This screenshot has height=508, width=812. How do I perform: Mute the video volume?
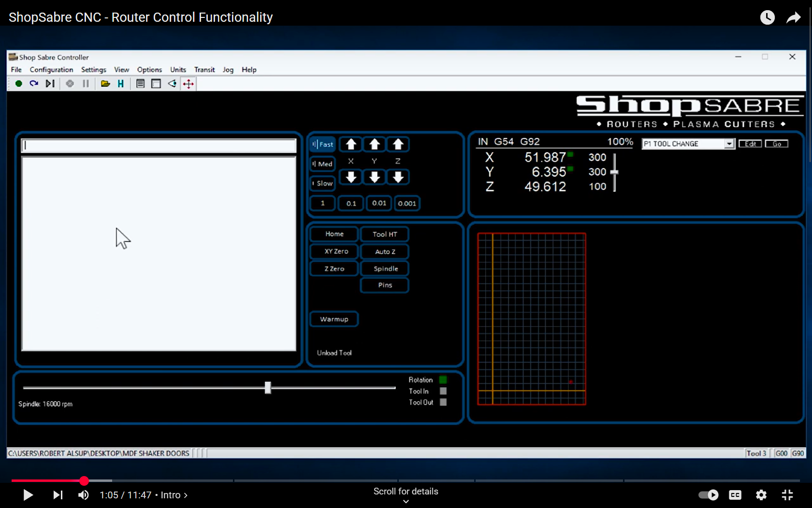(x=83, y=495)
